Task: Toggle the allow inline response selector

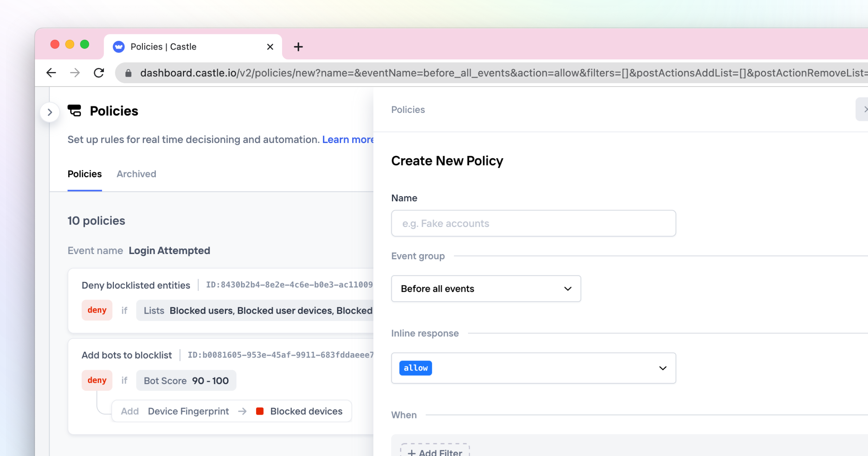Action: (533, 368)
